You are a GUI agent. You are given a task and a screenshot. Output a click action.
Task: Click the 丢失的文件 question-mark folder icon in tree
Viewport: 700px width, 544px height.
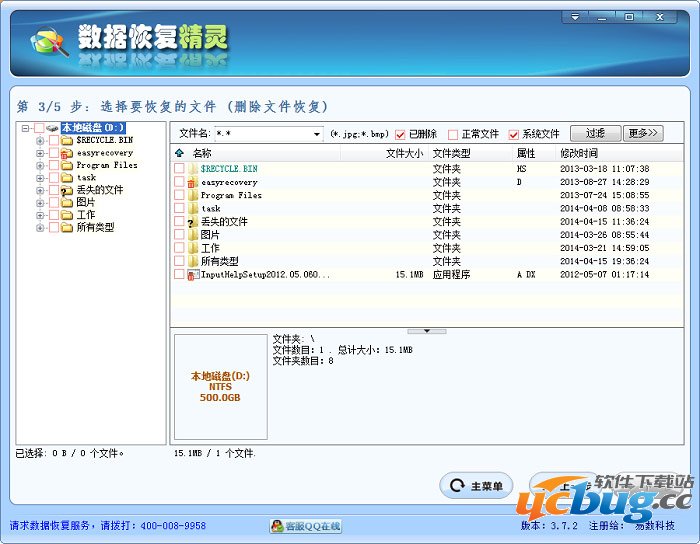(67, 191)
